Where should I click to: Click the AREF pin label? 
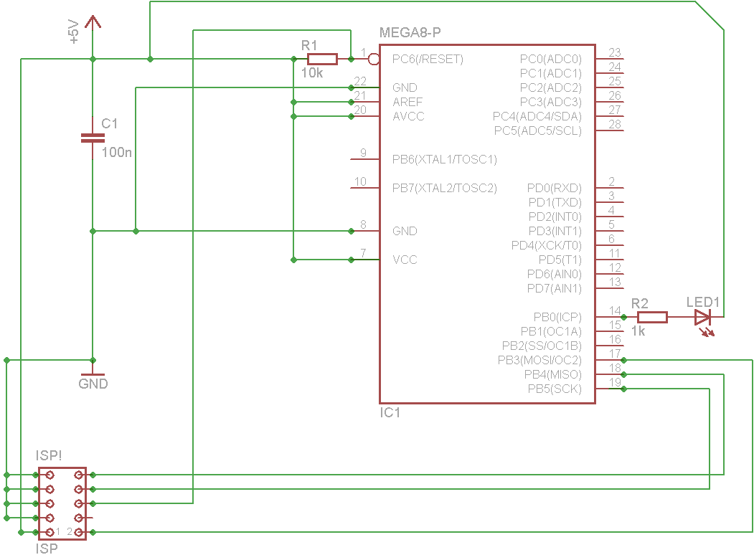coord(407,102)
